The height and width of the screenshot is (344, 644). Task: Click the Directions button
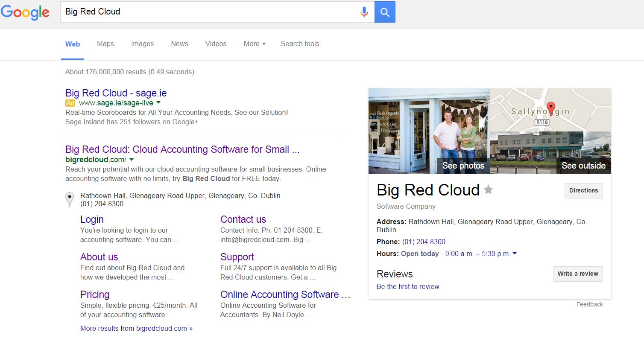click(x=584, y=191)
